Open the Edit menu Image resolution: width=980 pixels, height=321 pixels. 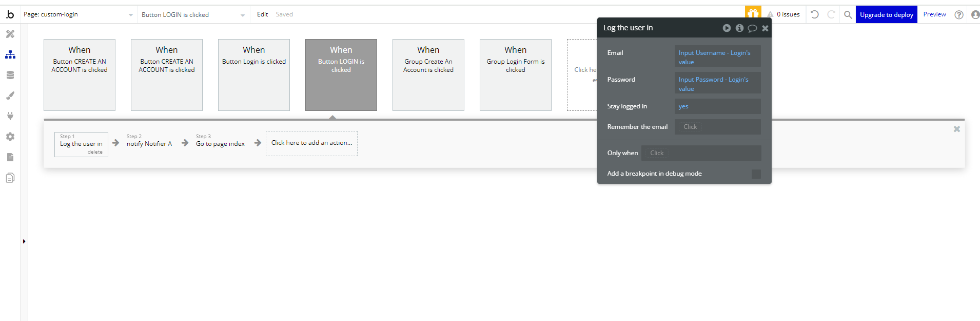262,14
